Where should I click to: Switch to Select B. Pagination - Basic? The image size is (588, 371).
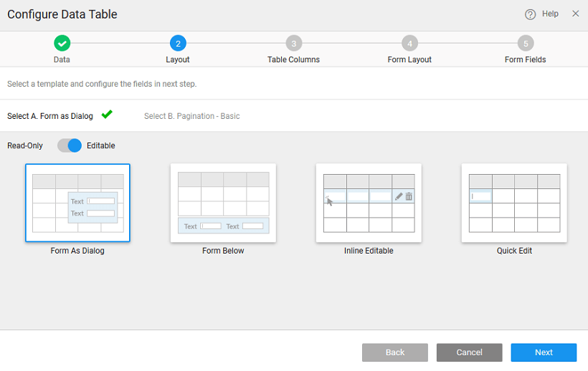coord(191,116)
